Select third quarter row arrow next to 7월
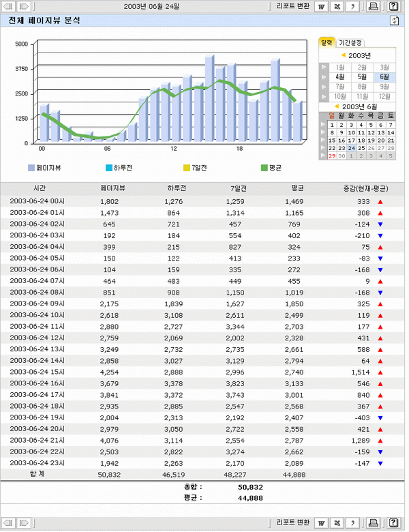The width and height of the screenshot is (409, 532). [324, 87]
